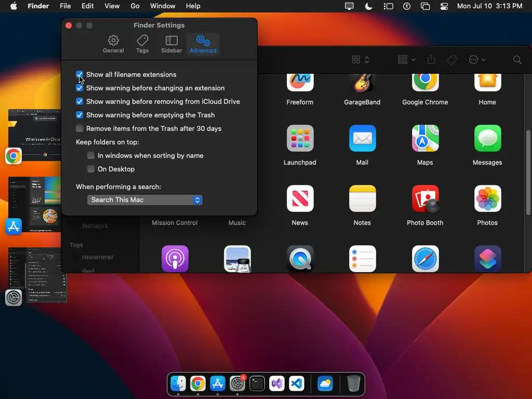Open the View menu
The image size is (532, 399).
(x=112, y=6)
